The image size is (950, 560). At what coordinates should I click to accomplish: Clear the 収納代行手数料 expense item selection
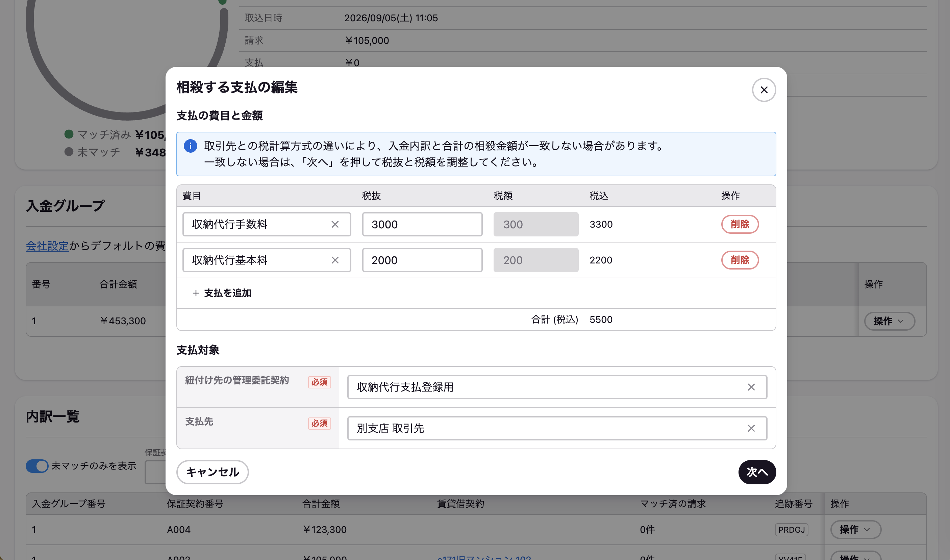335,225
